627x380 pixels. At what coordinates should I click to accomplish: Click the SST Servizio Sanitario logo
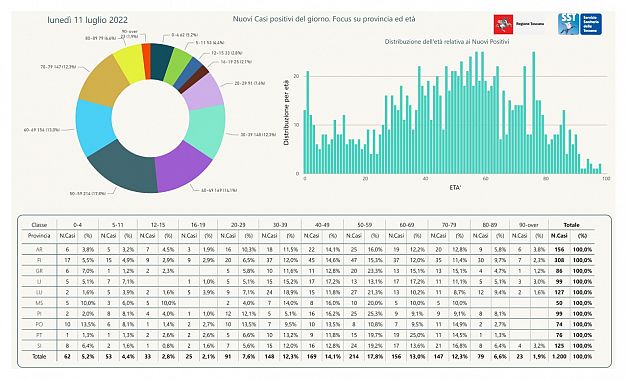coord(580,24)
